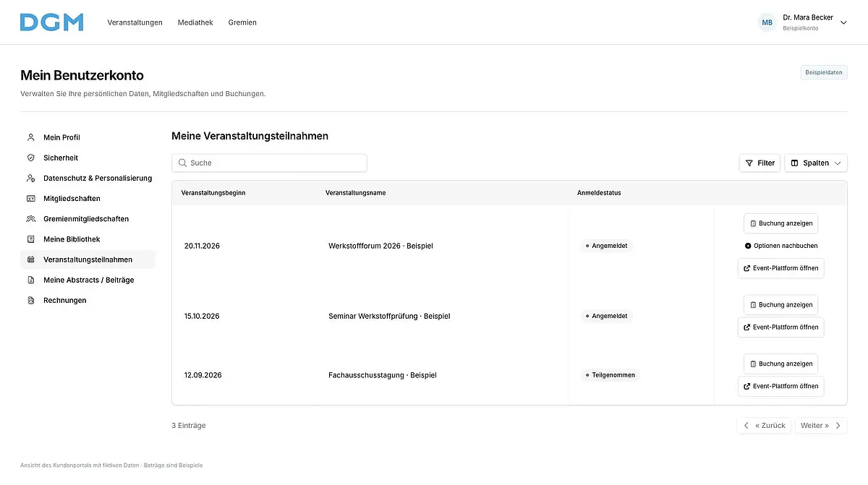Click the Veranstaltungsteilnahmen calendar icon
The height and width of the screenshot is (485, 868).
click(30, 259)
